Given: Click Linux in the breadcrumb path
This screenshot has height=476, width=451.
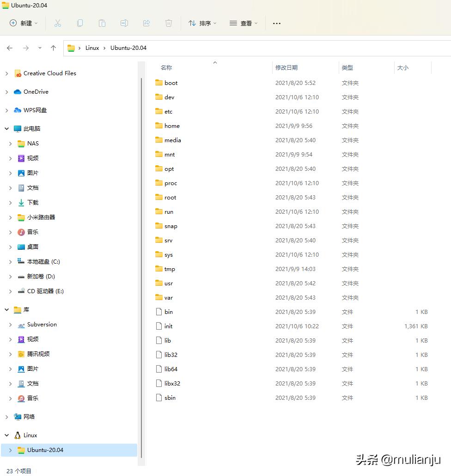Looking at the screenshot, I should click(x=92, y=48).
